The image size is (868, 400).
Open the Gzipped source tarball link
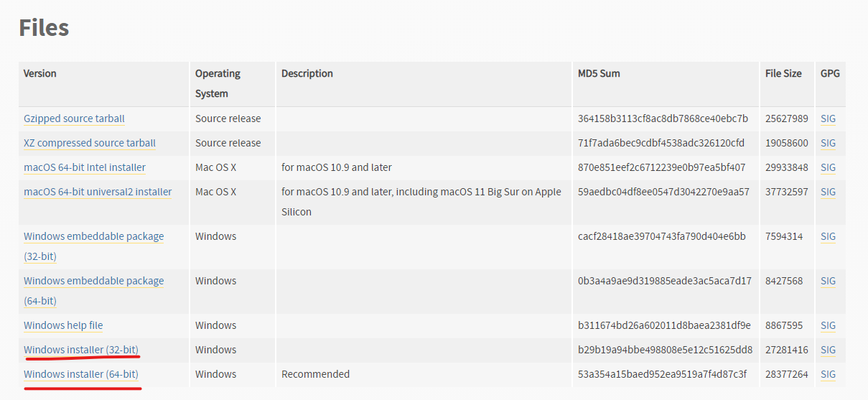tap(74, 118)
